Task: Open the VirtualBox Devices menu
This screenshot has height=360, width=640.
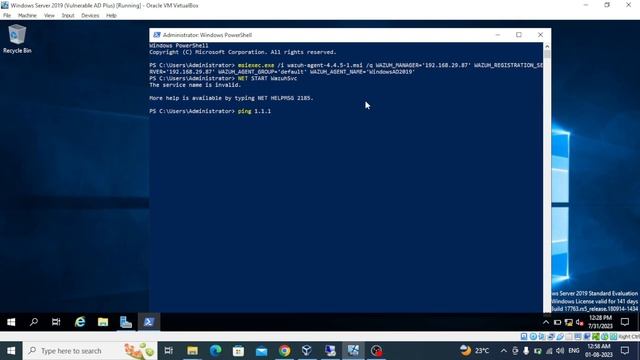Action: point(90,16)
